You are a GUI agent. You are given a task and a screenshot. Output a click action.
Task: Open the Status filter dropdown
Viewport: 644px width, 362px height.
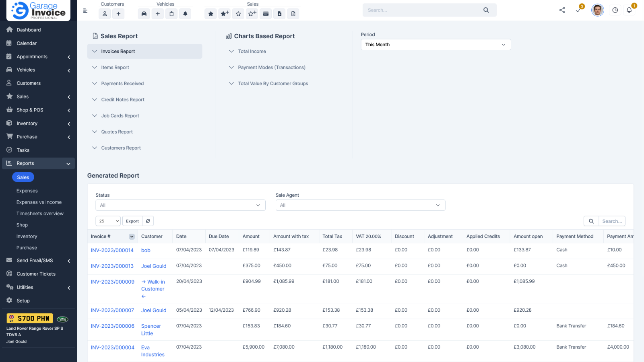pyautogui.click(x=180, y=205)
